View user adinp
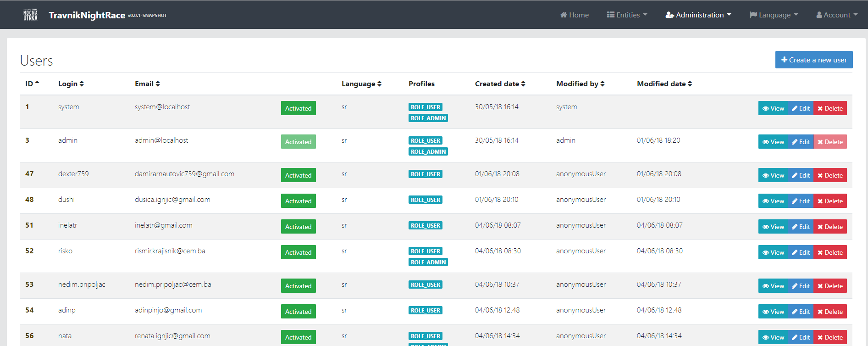This screenshot has height=346, width=868. point(773,312)
